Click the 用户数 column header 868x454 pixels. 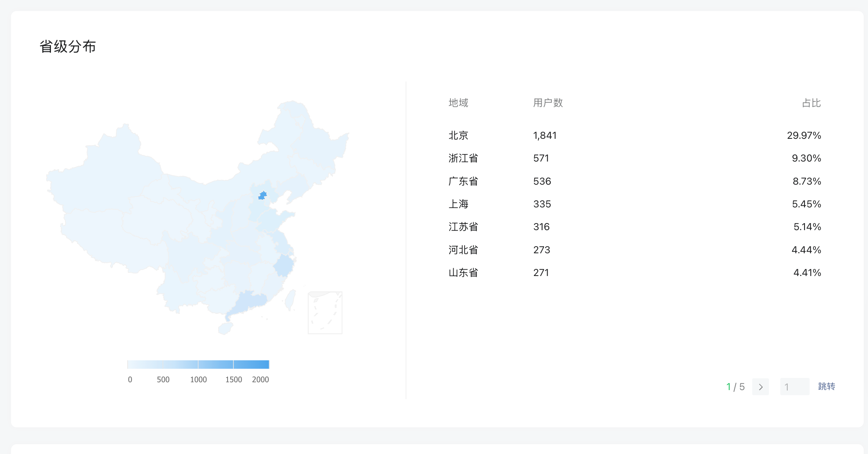tap(548, 103)
